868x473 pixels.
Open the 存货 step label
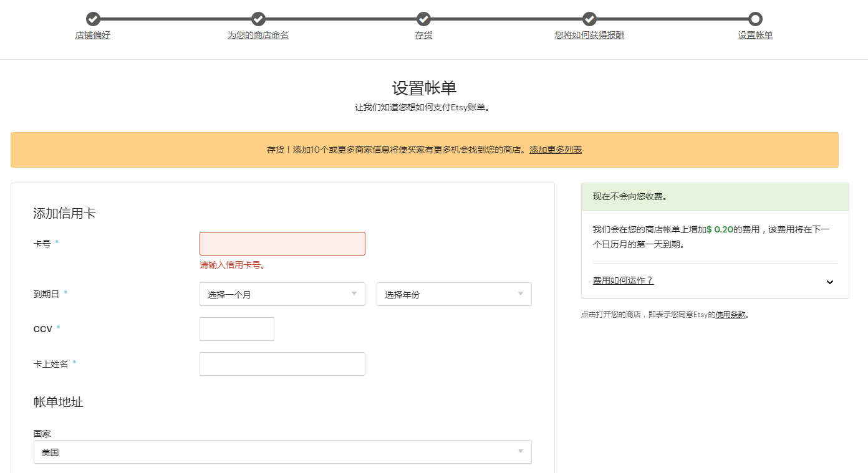[x=423, y=36]
